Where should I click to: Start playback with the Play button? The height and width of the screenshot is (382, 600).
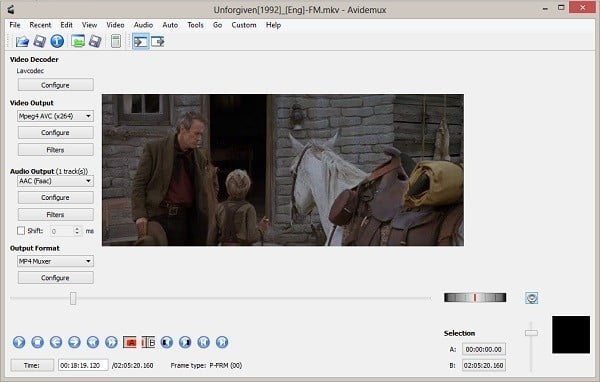click(x=19, y=342)
